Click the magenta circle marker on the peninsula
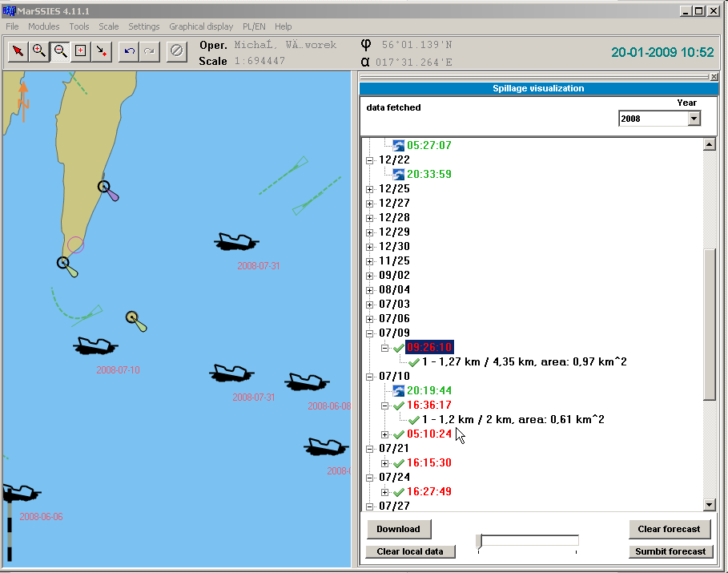 [x=75, y=245]
